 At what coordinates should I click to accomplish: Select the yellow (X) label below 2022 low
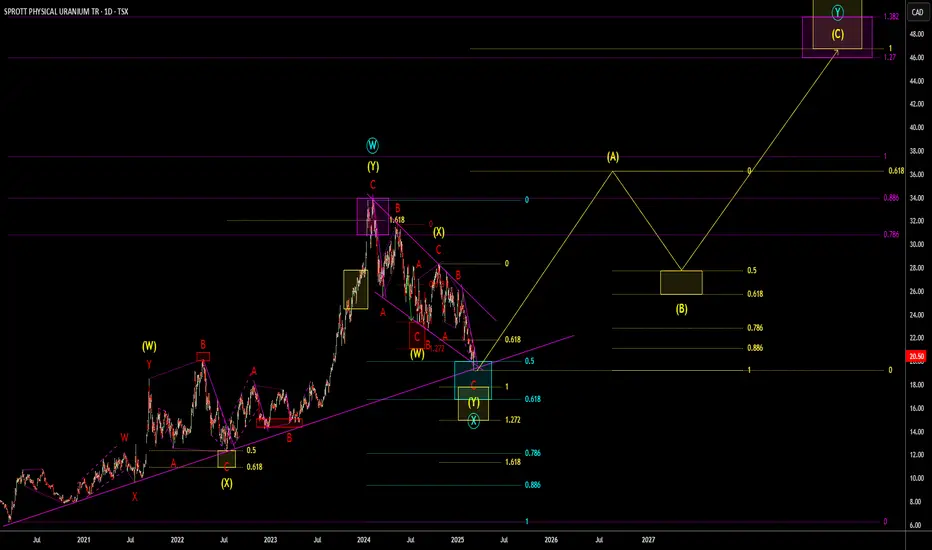point(226,483)
